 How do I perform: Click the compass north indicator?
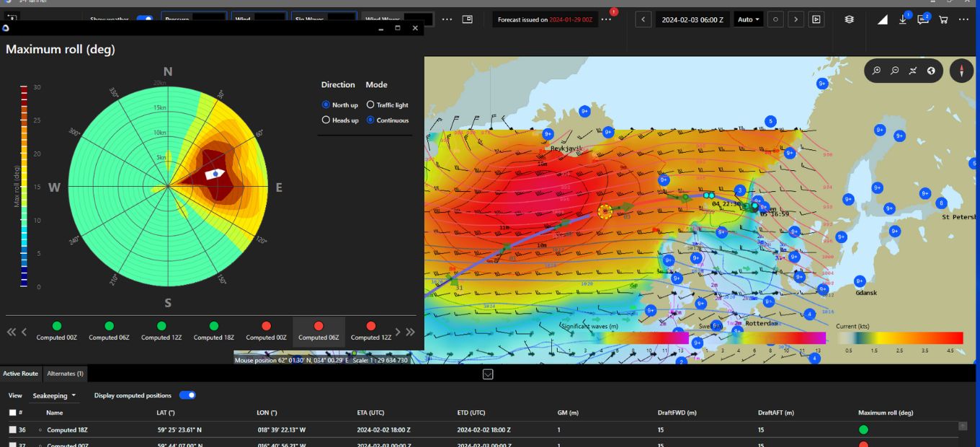pos(961,71)
